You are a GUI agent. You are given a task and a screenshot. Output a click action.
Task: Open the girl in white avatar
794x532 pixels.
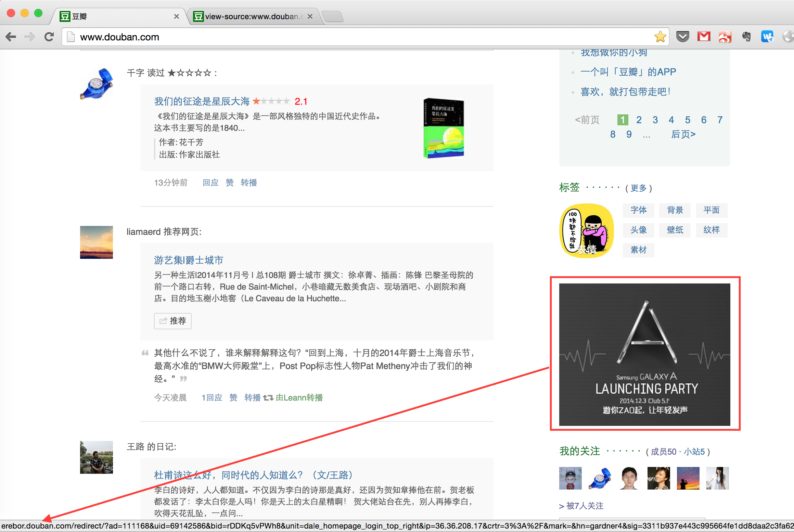tap(718, 478)
